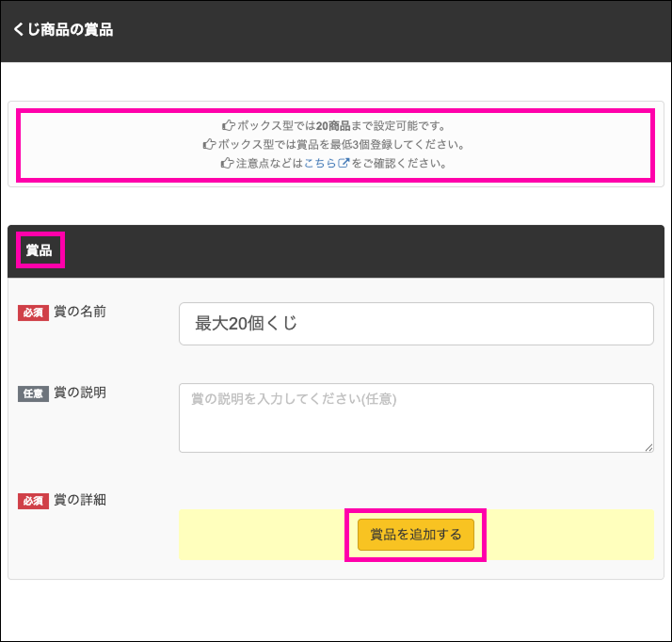
Task: Select the 賞の説明 field label
Action: coord(80,393)
